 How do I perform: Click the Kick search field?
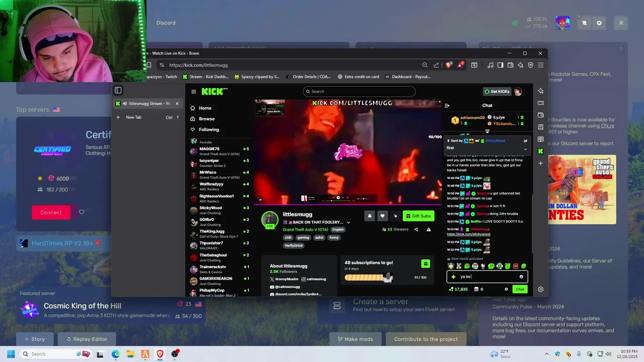click(x=359, y=92)
